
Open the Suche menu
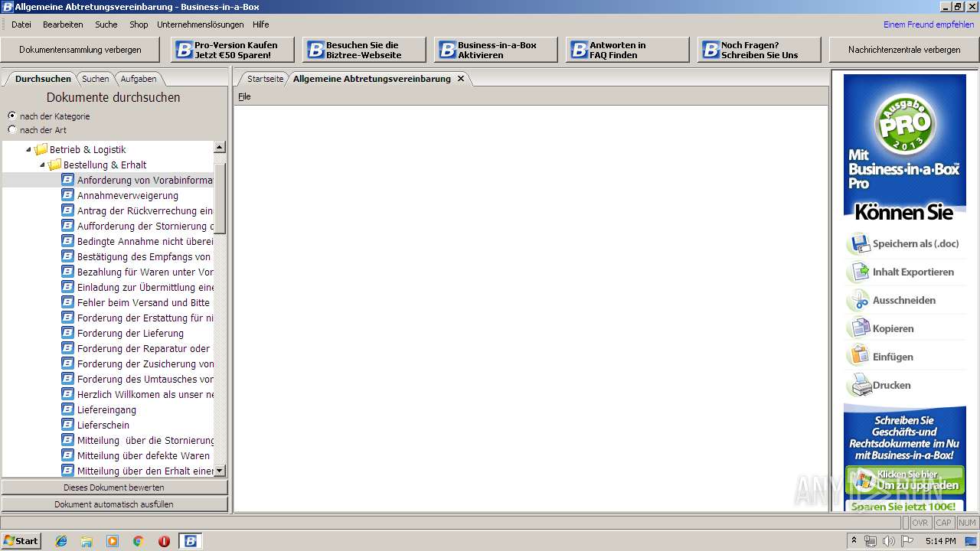pyautogui.click(x=106, y=24)
